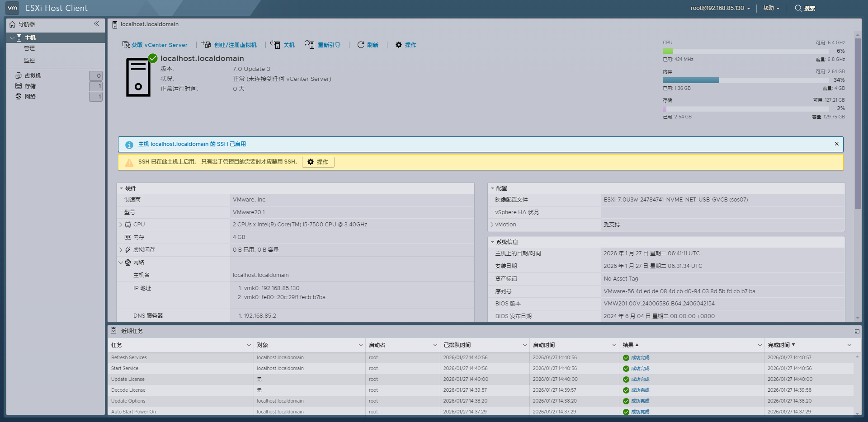Expand the vMotion entry under 配置

(x=492, y=224)
